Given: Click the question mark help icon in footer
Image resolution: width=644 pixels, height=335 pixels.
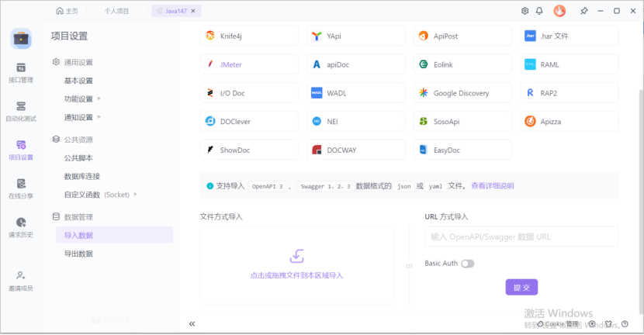Looking at the screenshot, I should [x=625, y=324].
